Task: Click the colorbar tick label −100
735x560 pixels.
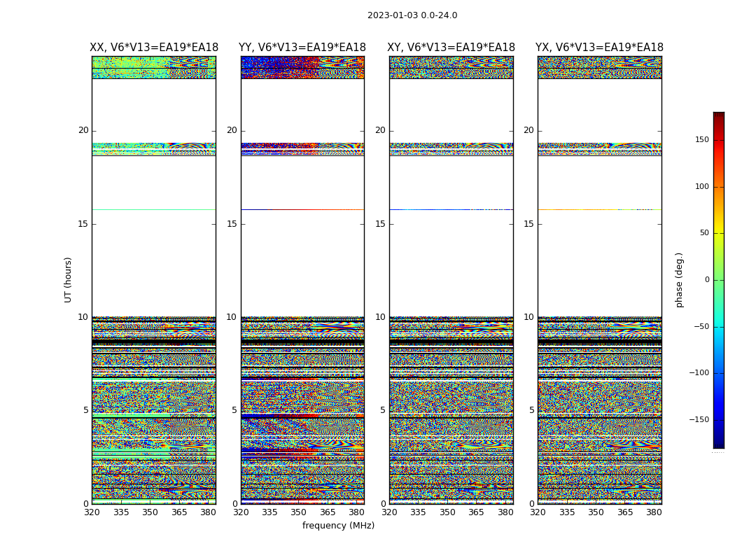Action: pyautogui.click(x=699, y=372)
